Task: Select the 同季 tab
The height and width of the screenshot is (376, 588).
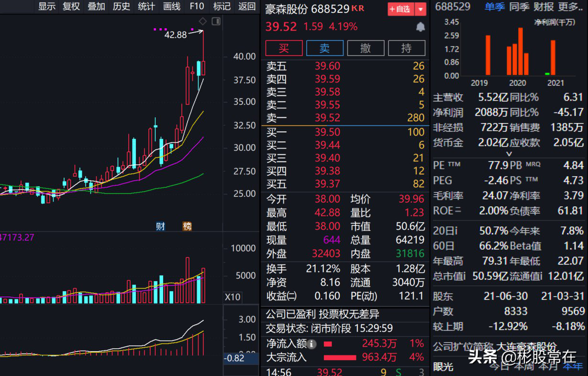Action: (x=519, y=7)
